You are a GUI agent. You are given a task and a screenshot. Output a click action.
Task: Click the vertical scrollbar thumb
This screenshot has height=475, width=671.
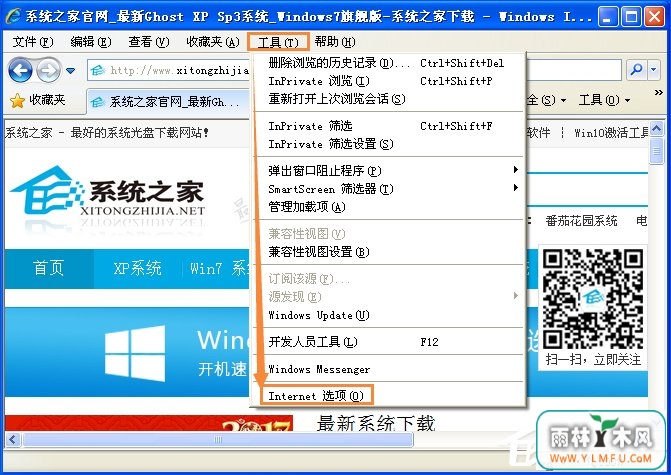tap(656, 151)
